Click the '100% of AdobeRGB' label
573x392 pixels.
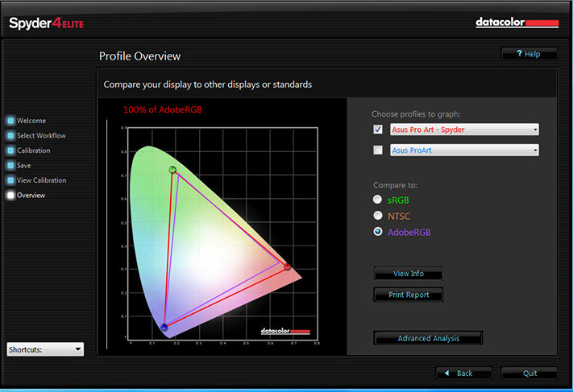pyautogui.click(x=163, y=109)
